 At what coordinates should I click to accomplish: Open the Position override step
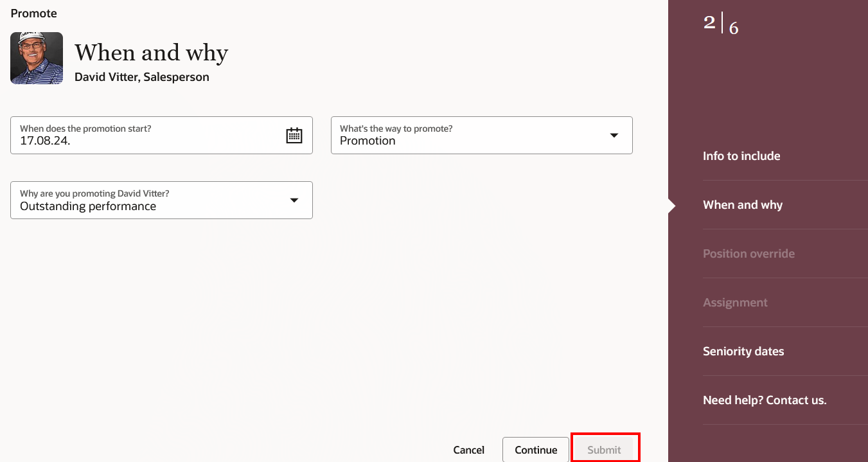748,254
